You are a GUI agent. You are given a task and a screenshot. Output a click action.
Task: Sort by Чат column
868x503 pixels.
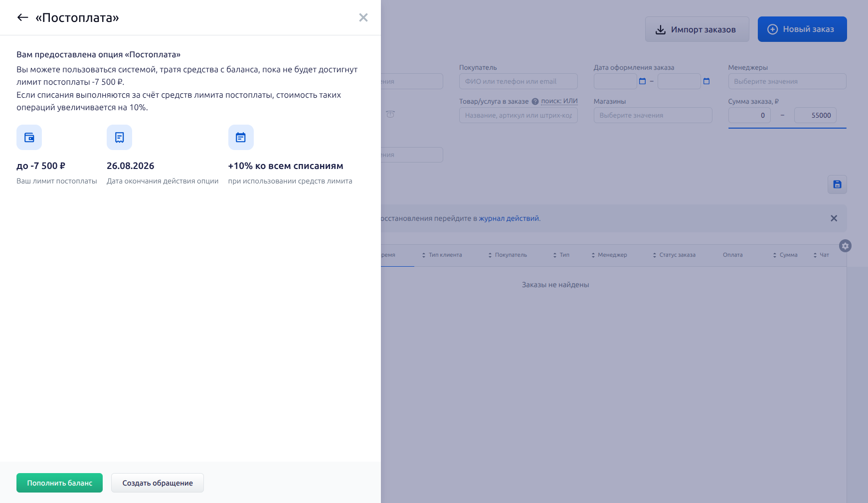click(821, 255)
